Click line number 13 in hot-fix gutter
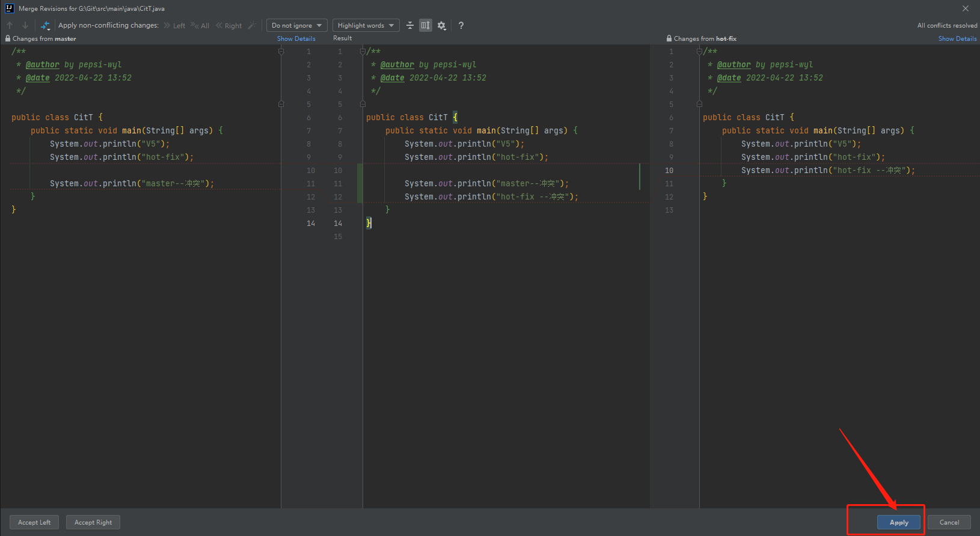 pyautogui.click(x=669, y=210)
